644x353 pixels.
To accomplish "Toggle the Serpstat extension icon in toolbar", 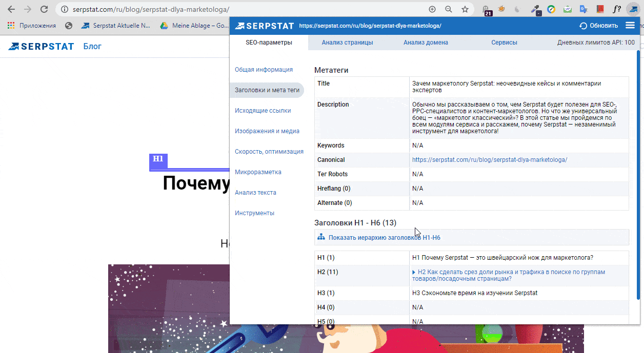I will [x=634, y=9].
